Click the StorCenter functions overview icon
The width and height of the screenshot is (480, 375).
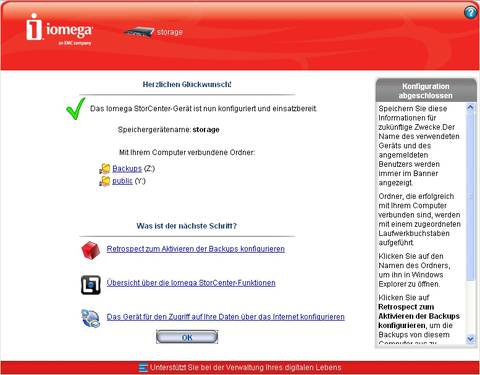(x=90, y=285)
